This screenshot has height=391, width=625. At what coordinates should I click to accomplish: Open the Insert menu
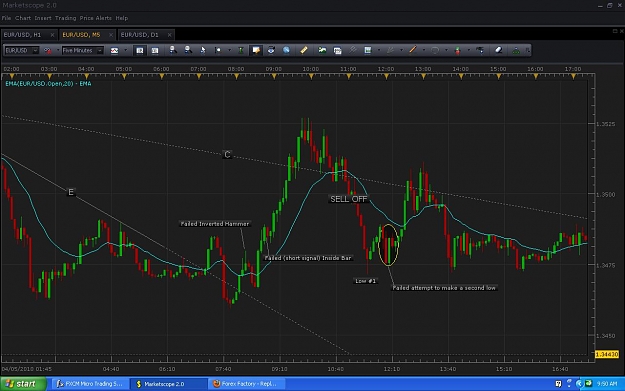click(x=43, y=18)
